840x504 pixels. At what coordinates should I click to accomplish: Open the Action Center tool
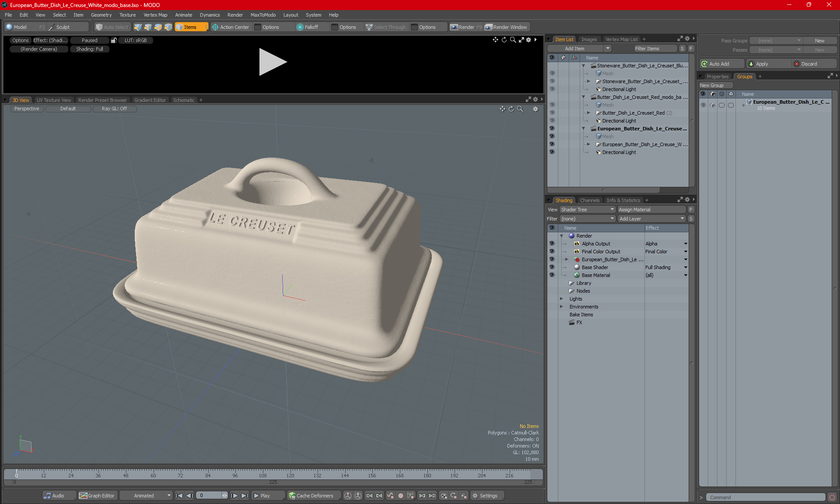231,27
